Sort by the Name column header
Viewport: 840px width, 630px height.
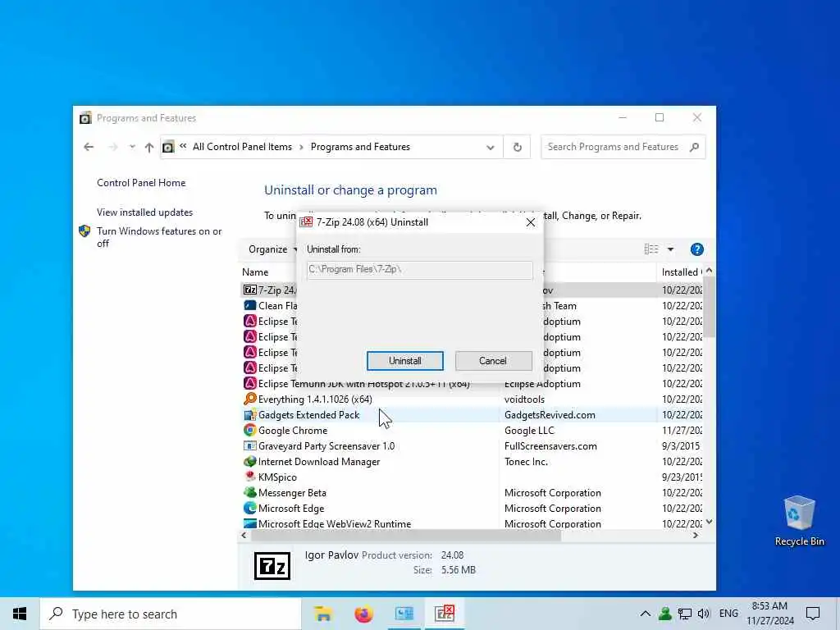tap(255, 272)
